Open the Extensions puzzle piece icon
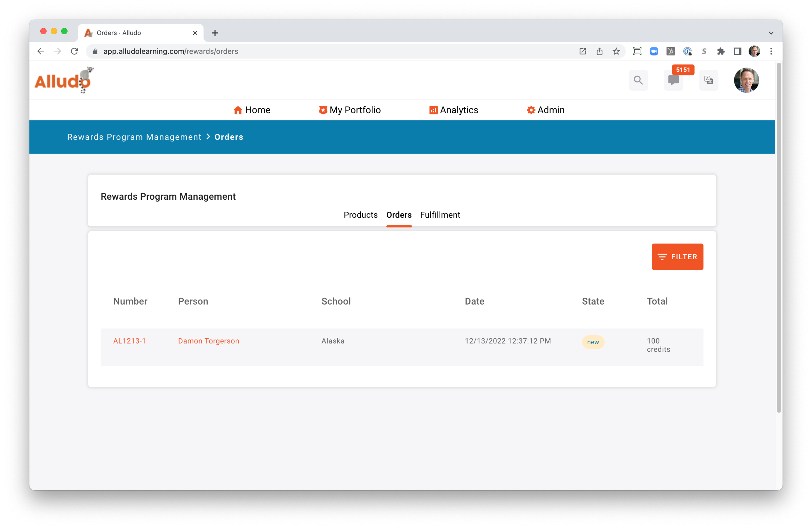The height and width of the screenshot is (529, 812). pos(721,51)
